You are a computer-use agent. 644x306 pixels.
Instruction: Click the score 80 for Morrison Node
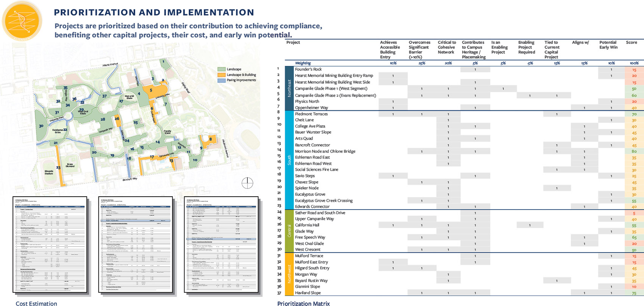click(634, 151)
